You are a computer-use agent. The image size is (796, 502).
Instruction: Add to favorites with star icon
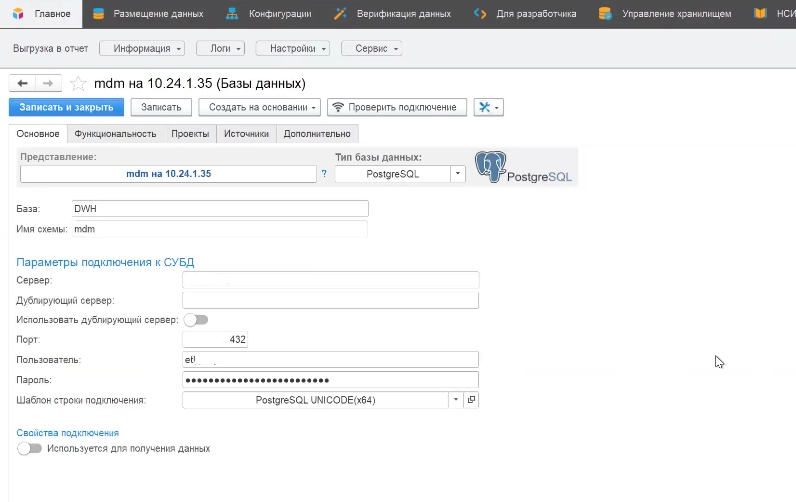tap(78, 84)
